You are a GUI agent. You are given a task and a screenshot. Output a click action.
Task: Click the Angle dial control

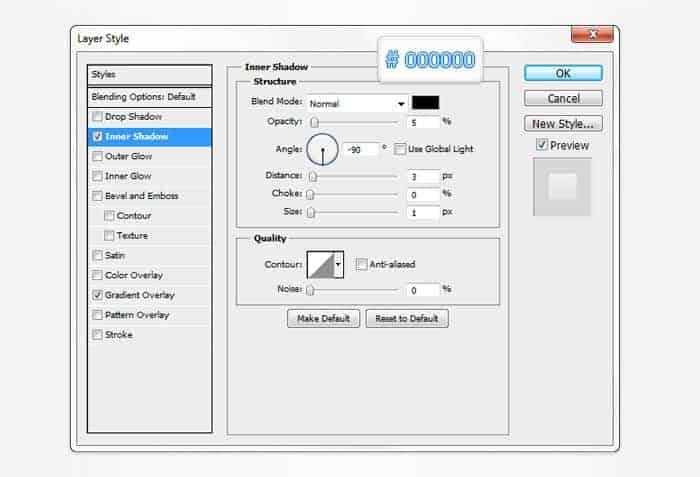322,150
